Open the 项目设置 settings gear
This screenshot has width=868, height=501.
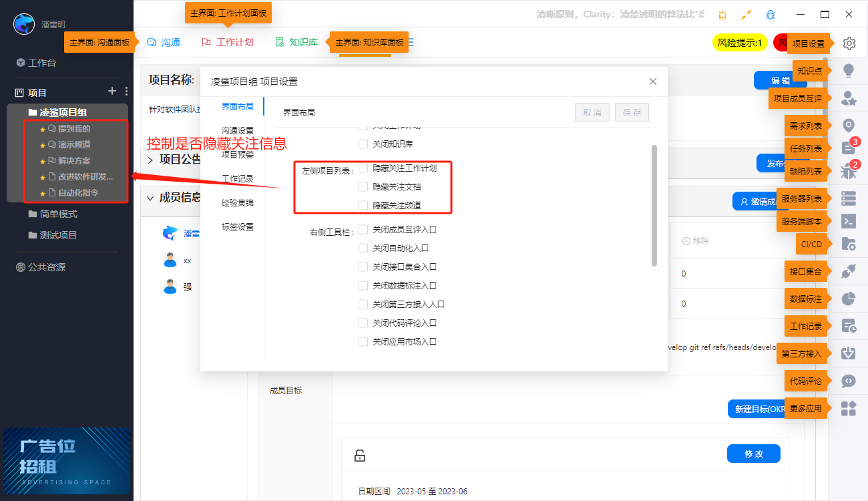[x=849, y=43]
